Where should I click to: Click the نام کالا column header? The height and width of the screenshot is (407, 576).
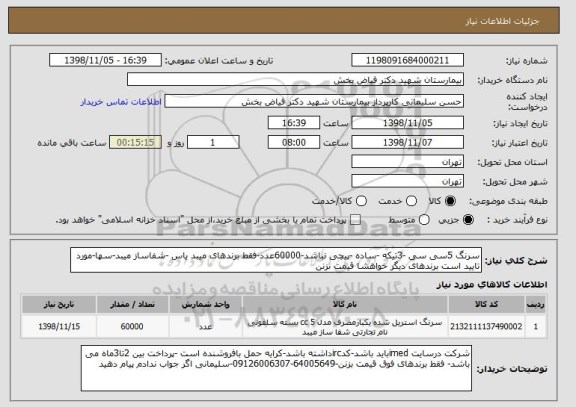(345, 304)
